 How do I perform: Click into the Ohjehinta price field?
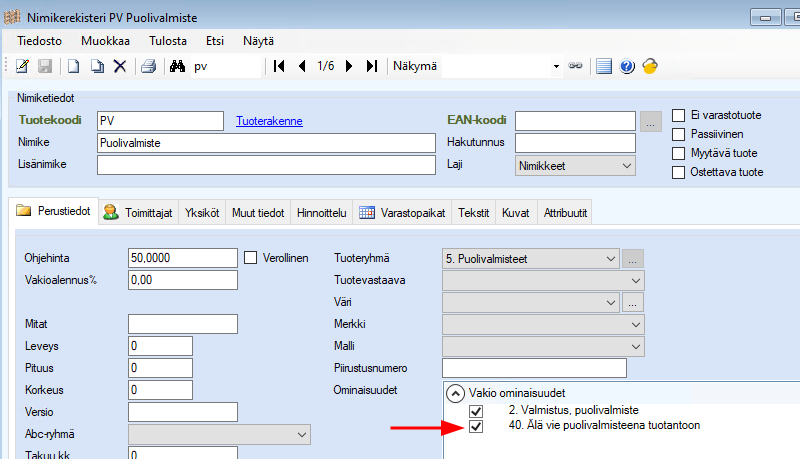[183, 258]
